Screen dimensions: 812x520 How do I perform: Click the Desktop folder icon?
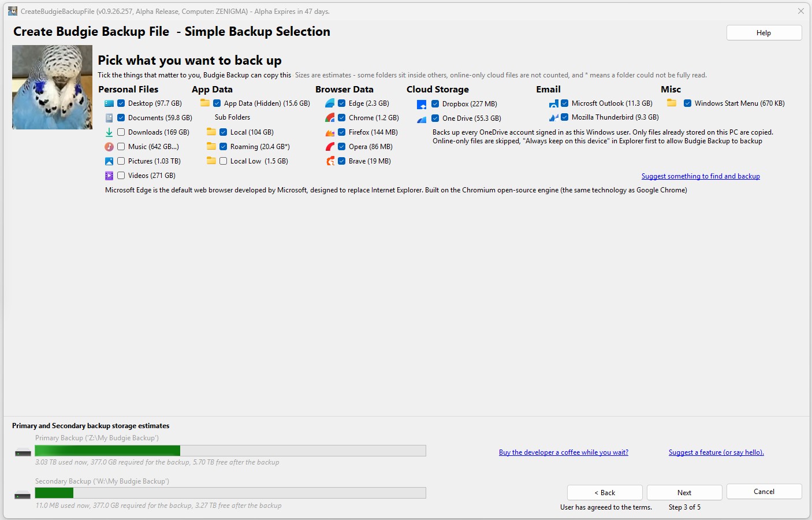tap(109, 103)
